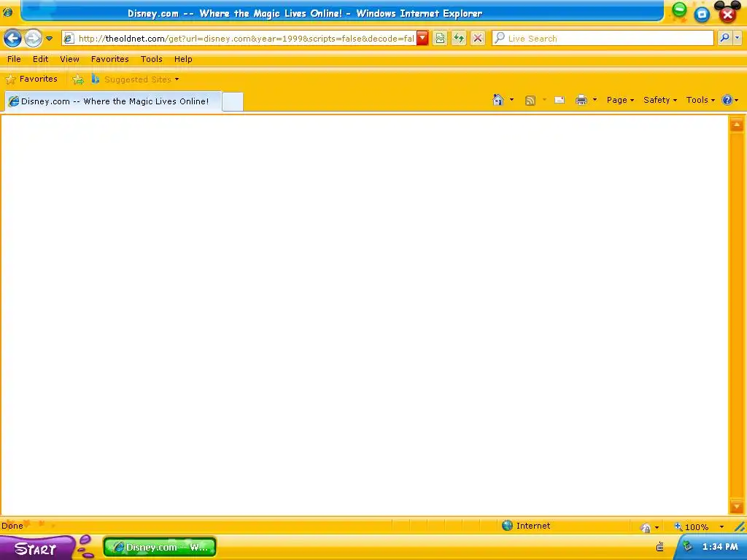Expand the Print options dropdown arrow
This screenshot has width=747, height=560.
click(x=595, y=100)
